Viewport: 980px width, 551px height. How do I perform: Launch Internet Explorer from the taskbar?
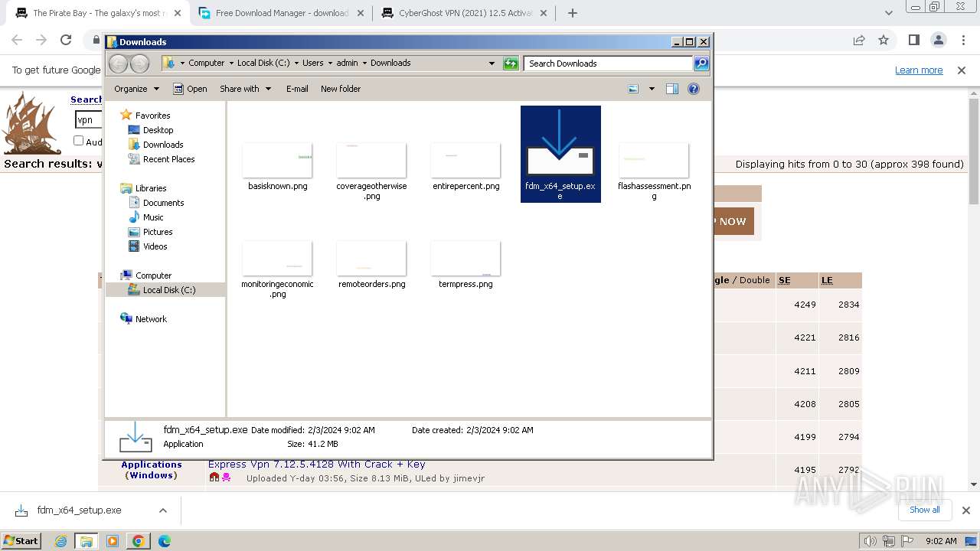pyautogui.click(x=61, y=541)
